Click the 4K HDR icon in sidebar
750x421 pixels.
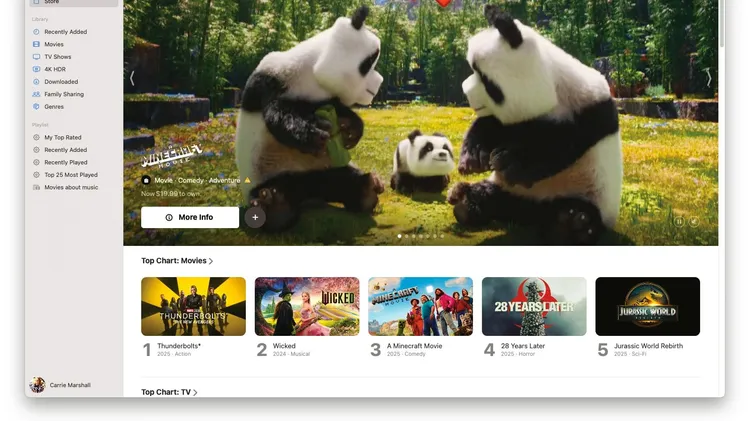point(36,69)
